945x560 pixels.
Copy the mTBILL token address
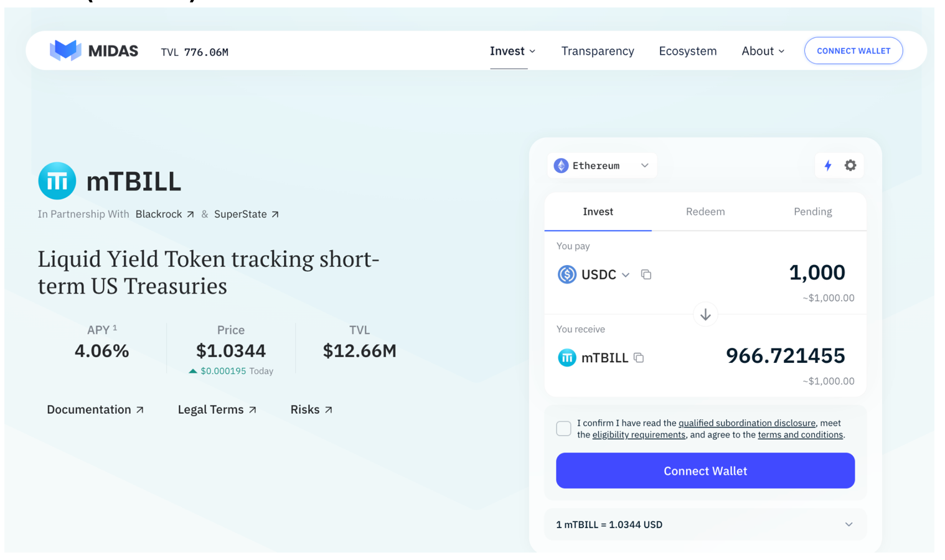point(639,358)
